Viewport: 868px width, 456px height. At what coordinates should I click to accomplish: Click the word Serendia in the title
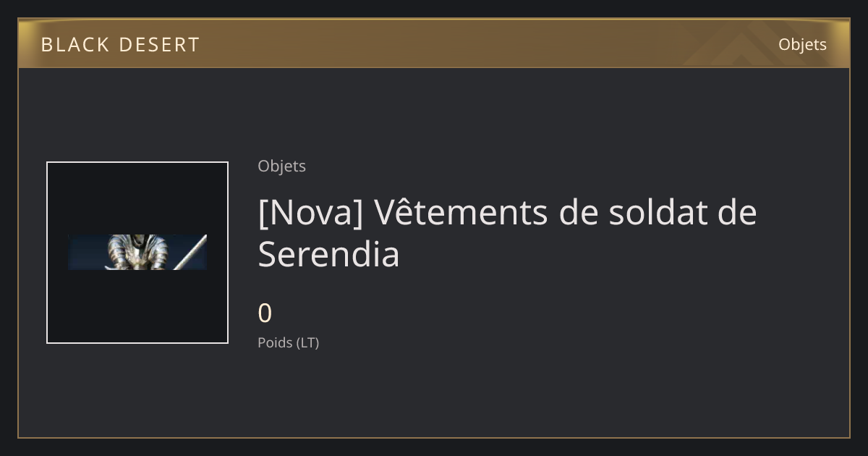(328, 254)
